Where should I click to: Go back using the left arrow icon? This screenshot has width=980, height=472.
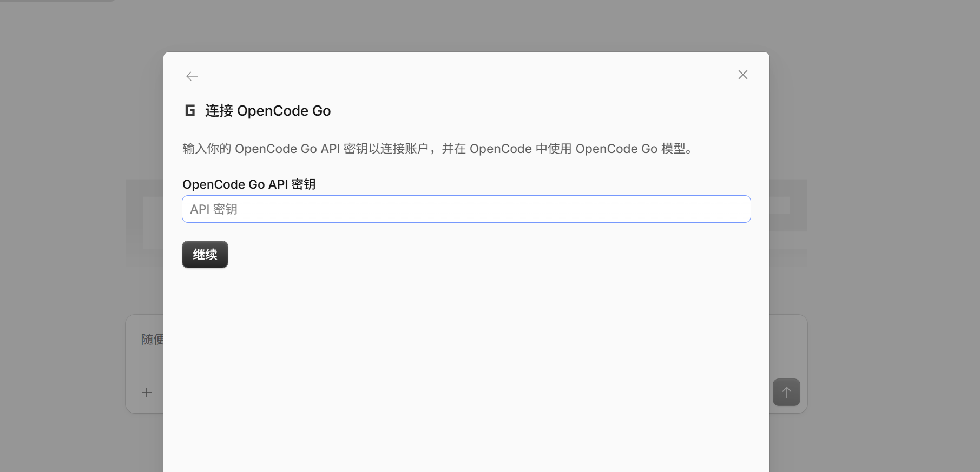point(192,76)
